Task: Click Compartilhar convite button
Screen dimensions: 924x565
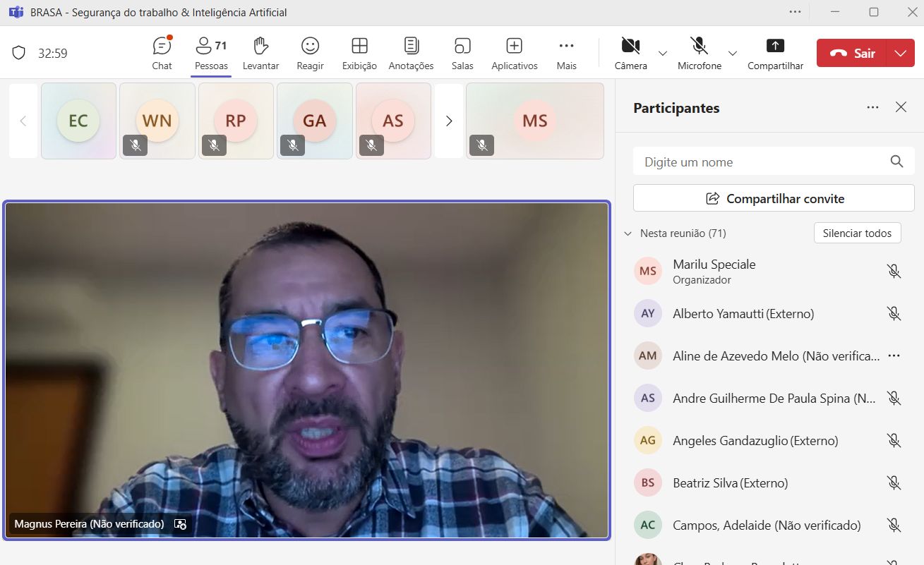Action: [x=774, y=199]
